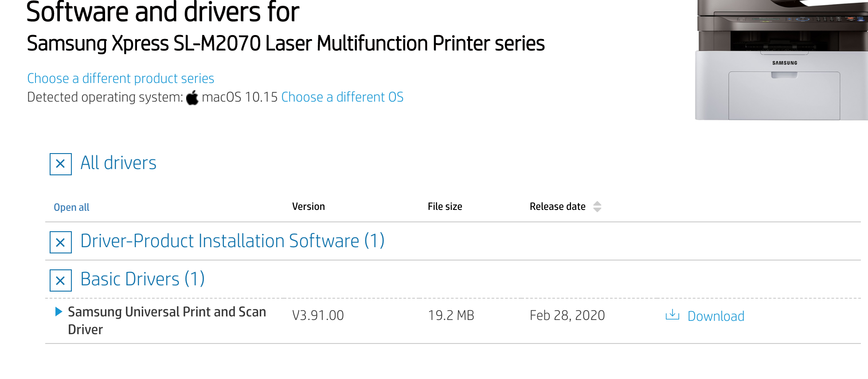Click the Release date sort arrows

597,207
